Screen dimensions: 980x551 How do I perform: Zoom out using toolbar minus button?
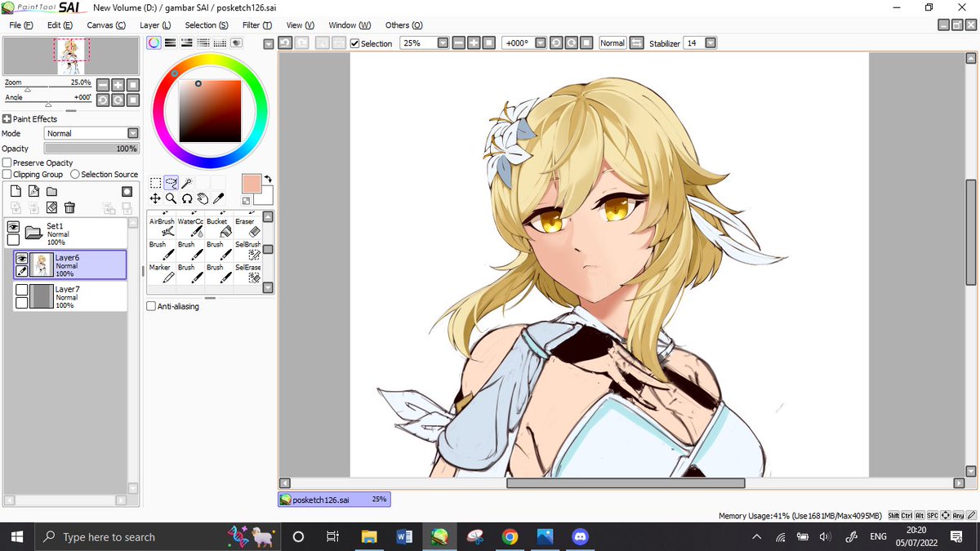point(459,42)
